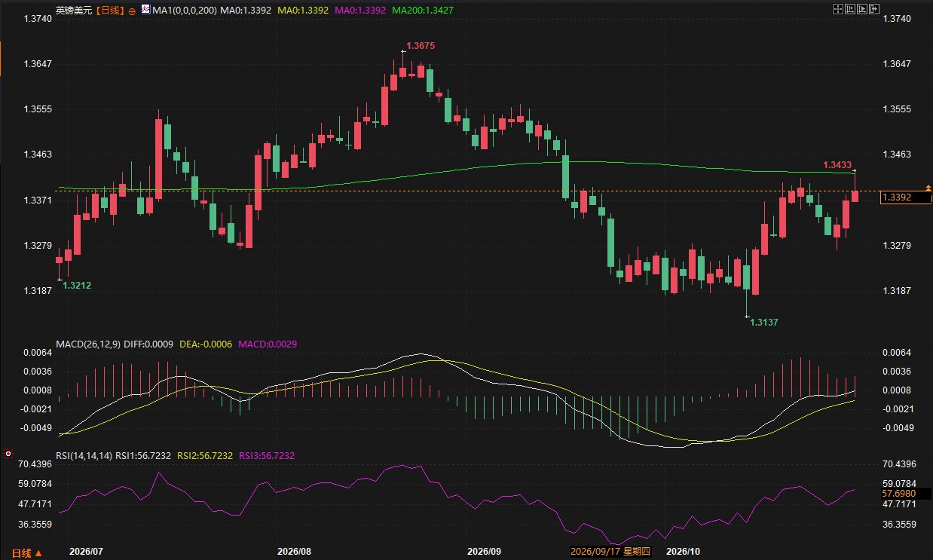Click the 2026/10 date axis label
The height and width of the screenshot is (560, 933).
(684, 552)
